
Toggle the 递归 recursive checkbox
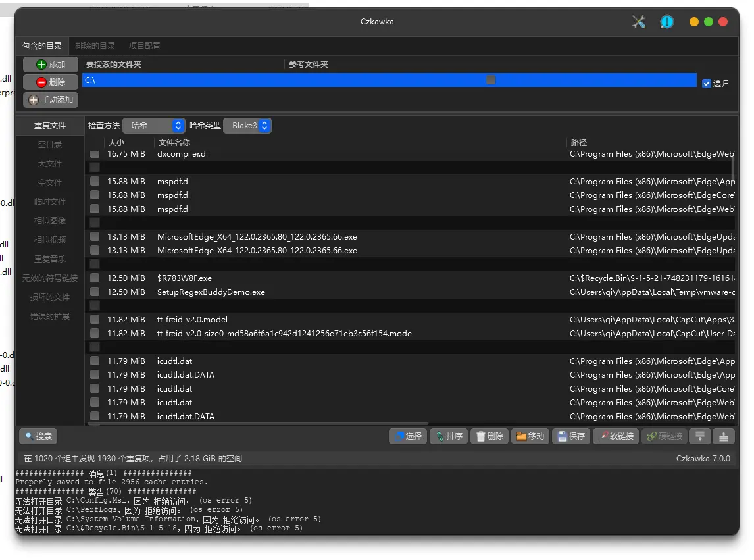tap(707, 84)
